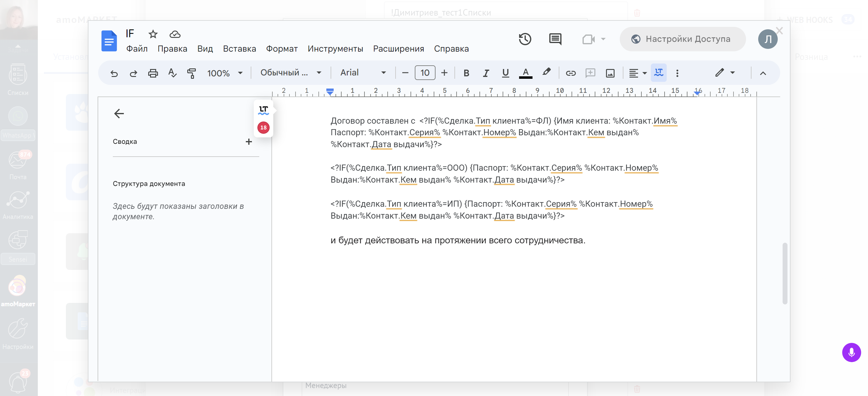Click the vertical document scrollbar

[785, 273]
